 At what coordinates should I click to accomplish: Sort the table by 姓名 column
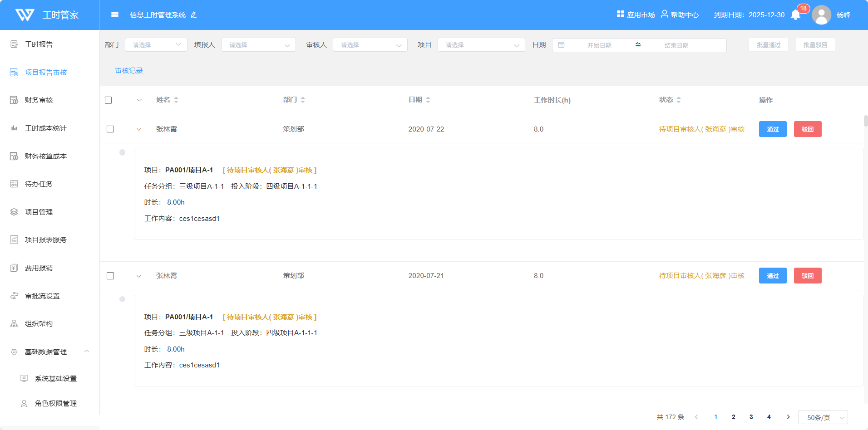pos(176,100)
